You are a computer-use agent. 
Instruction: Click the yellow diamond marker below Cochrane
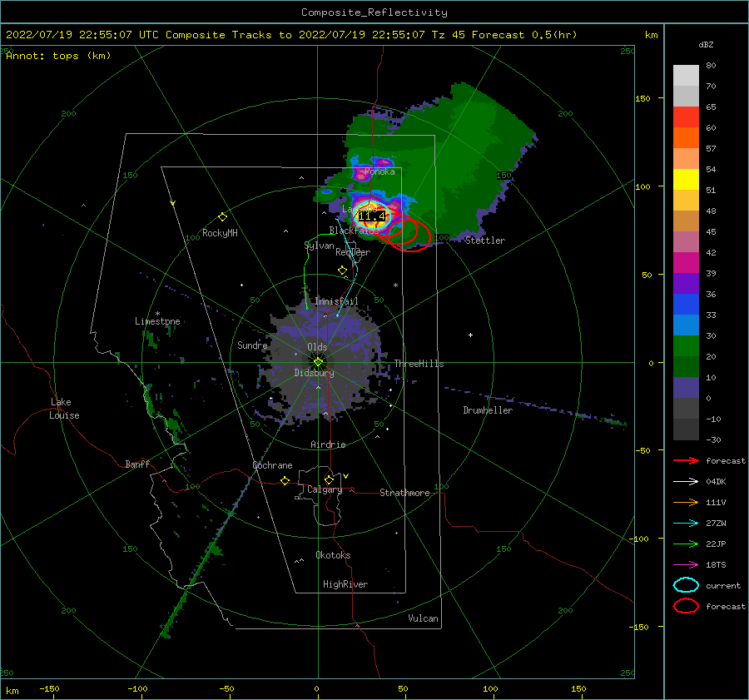[x=285, y=480]
